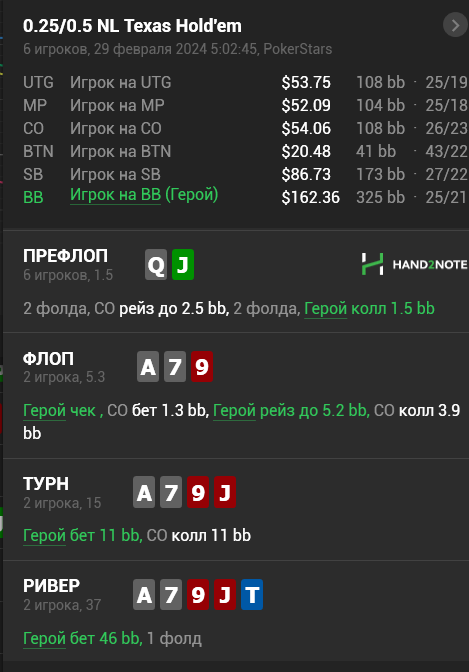Select the green Jack hole card
469x672 pixels.
point(183,264)
